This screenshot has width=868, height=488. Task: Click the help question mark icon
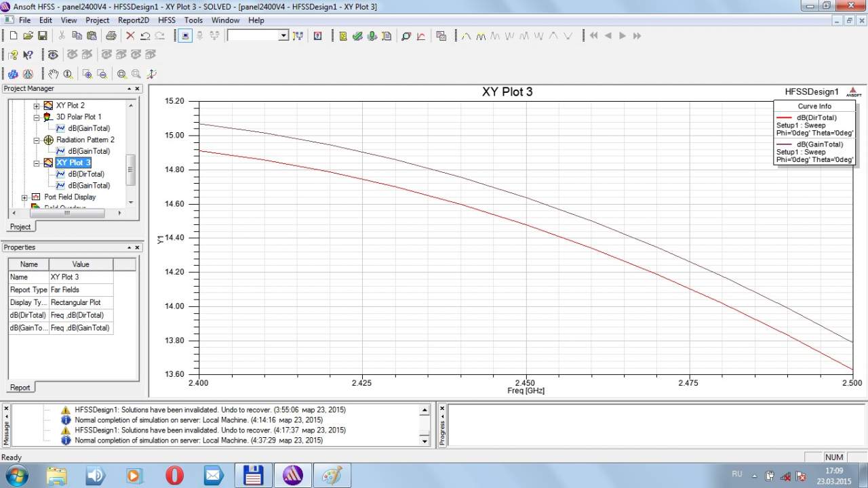click(13, 55)
